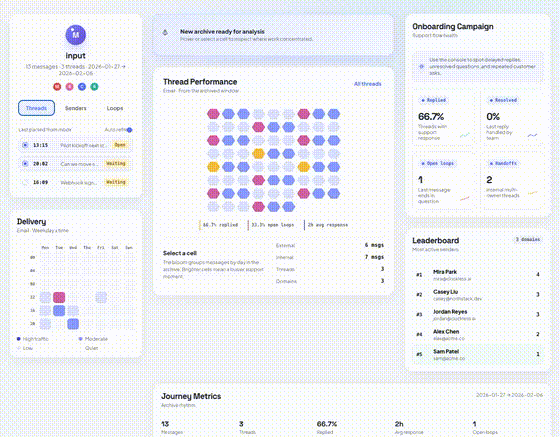Click the sparkline in the Open loops card

point(465,198)
